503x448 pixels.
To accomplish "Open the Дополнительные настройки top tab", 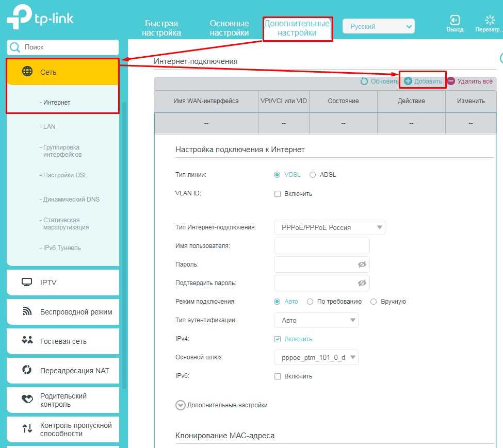I will (x=297, y=28).
